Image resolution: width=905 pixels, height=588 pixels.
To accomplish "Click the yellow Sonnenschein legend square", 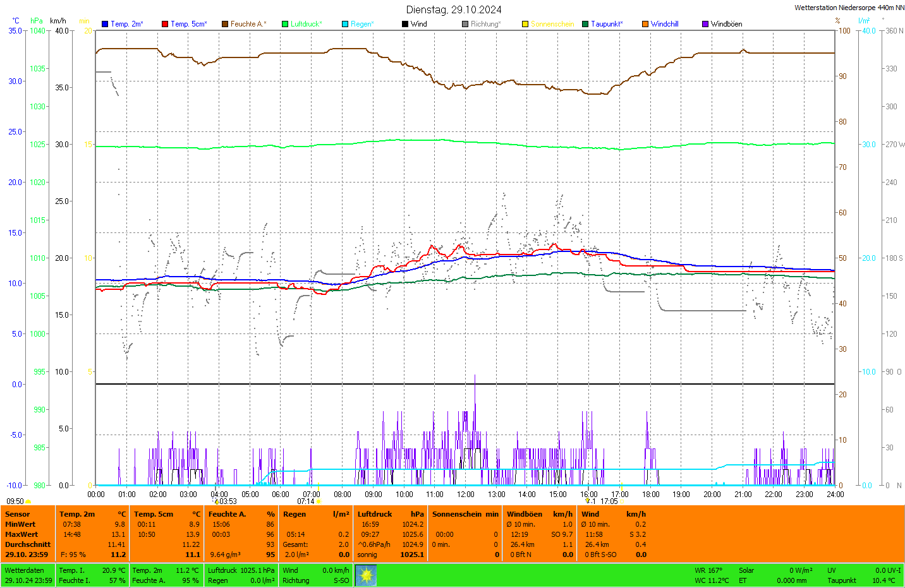I will [x=525, y=24].
